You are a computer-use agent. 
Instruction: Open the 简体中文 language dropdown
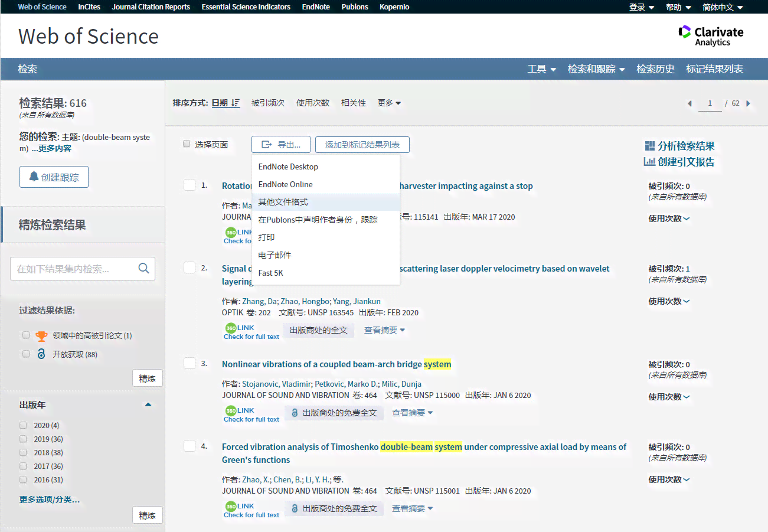click(x=723, y=7)
